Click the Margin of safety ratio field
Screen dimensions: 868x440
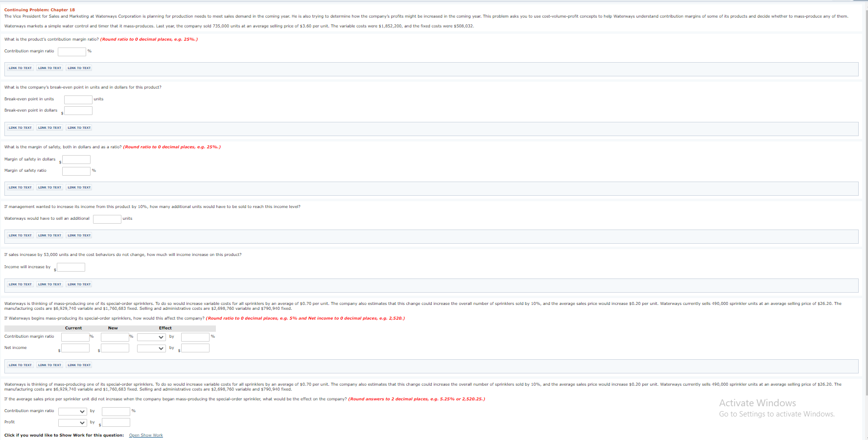[76, 171]
